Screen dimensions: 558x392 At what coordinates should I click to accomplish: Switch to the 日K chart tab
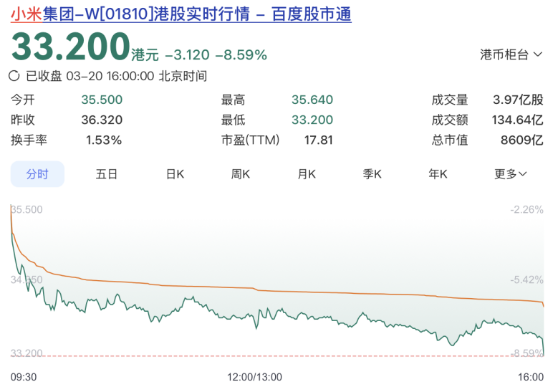click(175, 174)
